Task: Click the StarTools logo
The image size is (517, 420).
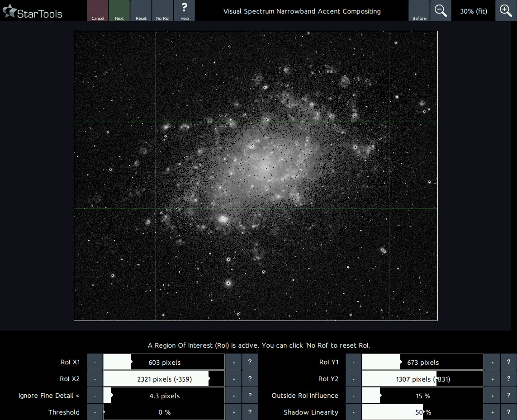Action: click(x=33, y=12)
